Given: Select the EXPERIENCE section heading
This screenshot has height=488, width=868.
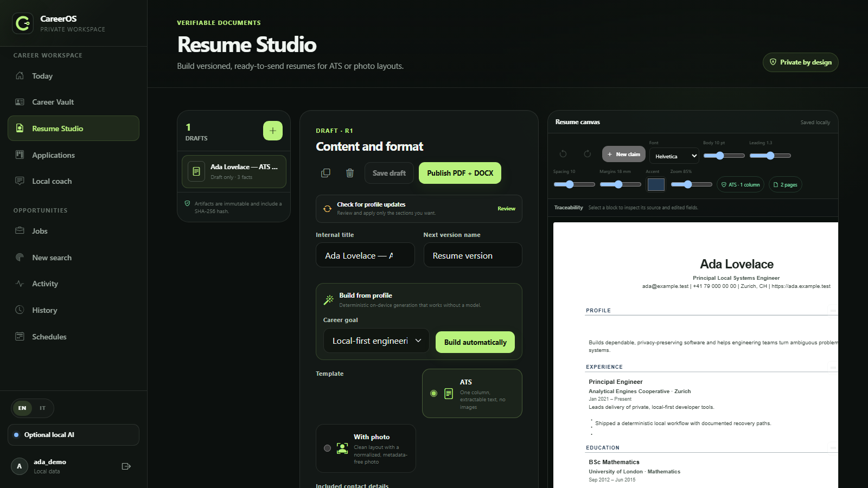Looking at the screenshot, I should (604, 367).
